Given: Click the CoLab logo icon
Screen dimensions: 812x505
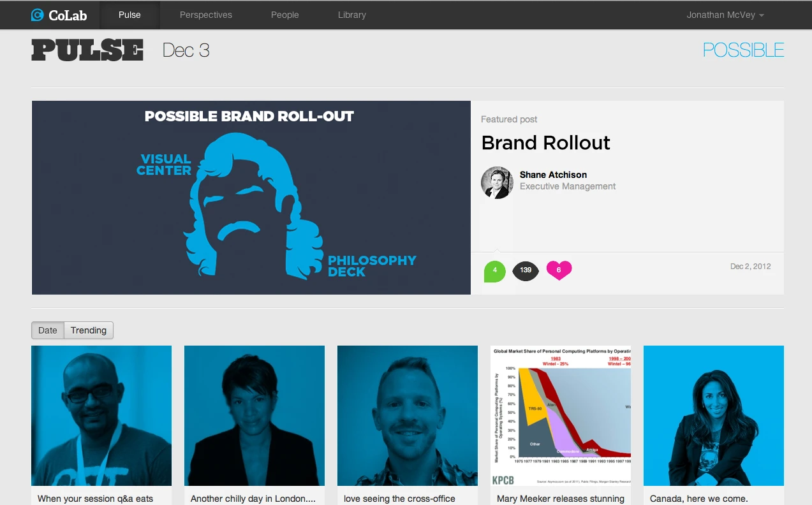Looking at the screenshot, I should [38, 15].
